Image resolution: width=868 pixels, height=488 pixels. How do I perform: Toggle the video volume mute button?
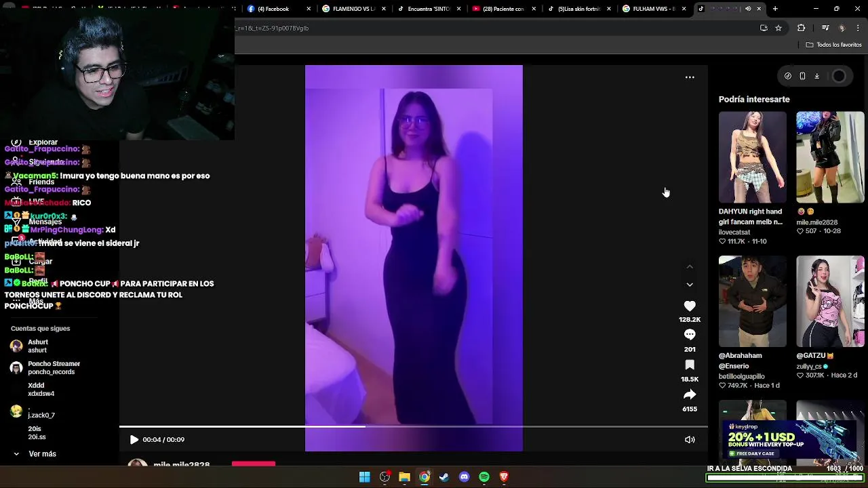tap(690, 440)
